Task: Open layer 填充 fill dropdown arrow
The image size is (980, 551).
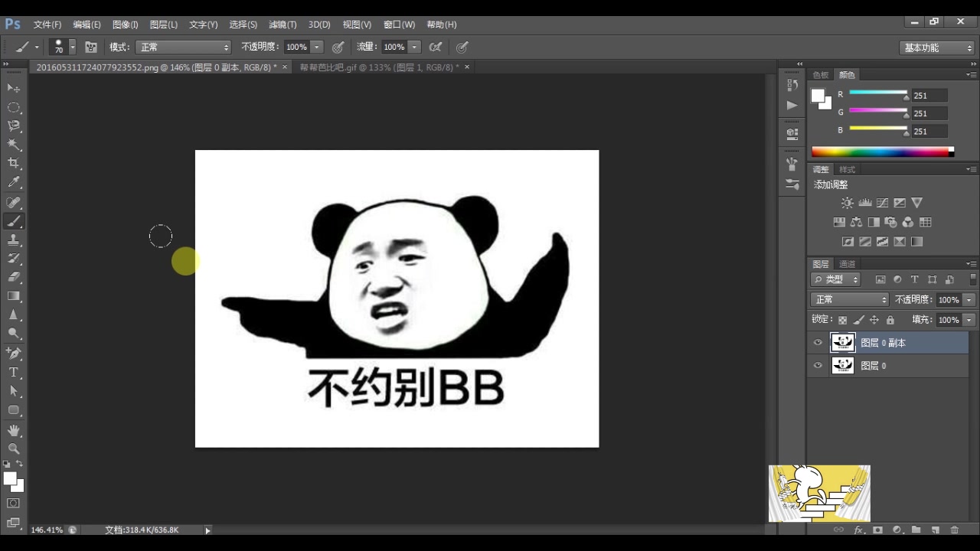Action: (969, 320)
